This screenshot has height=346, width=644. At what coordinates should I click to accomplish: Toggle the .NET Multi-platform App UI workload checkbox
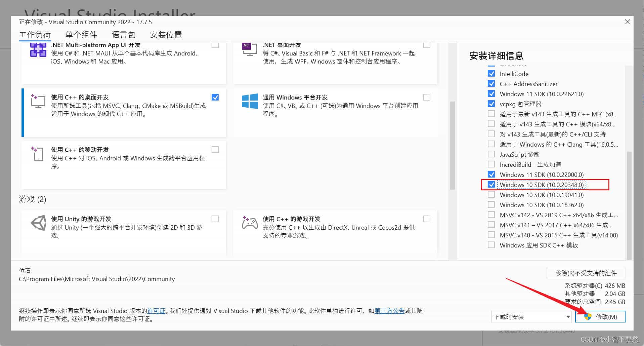(x=215, y=45)
